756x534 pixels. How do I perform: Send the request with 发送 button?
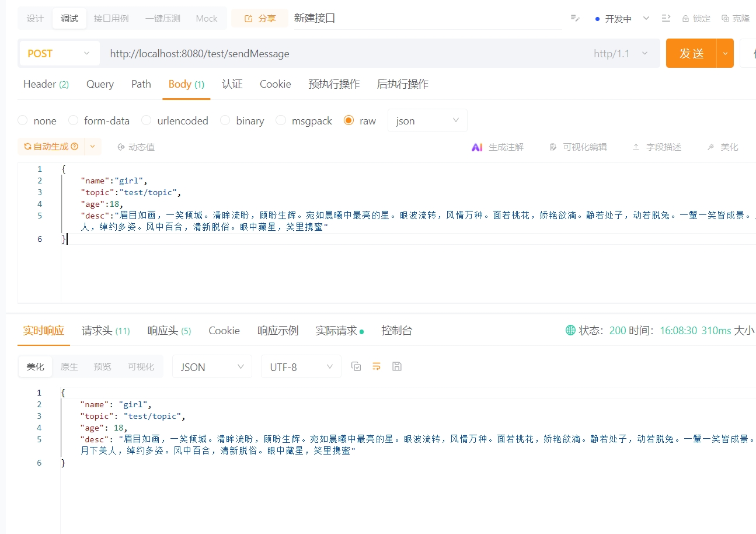691,53
